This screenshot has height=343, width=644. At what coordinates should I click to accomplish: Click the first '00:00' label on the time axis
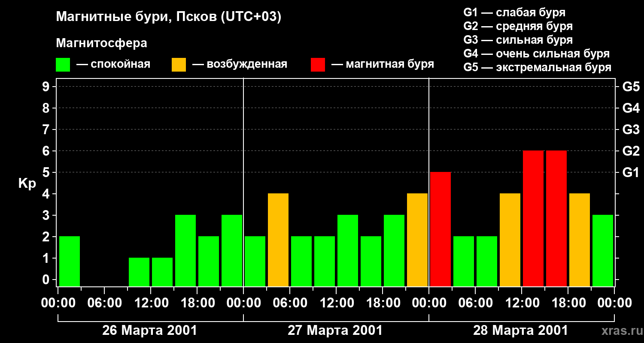click(x=58, y=303)
